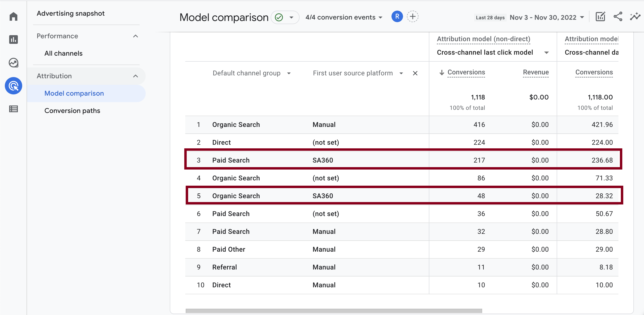The width and height of the screenshot is (644, 315).
Task: Click Paid Search in row 7
Action: [231, 232]
